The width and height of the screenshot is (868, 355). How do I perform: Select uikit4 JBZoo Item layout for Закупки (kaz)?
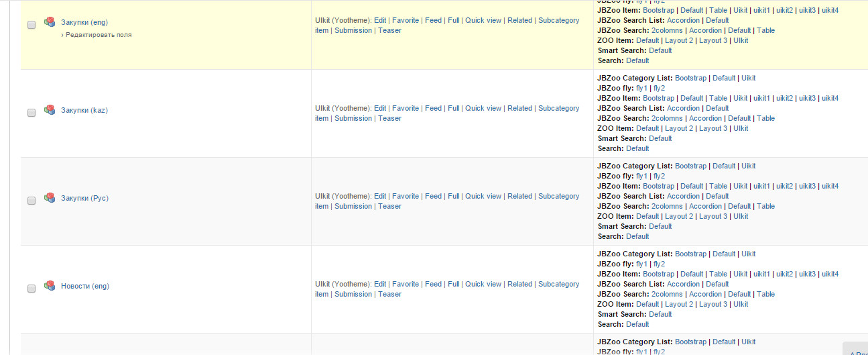pyautogui.click(x=830, y=98)
